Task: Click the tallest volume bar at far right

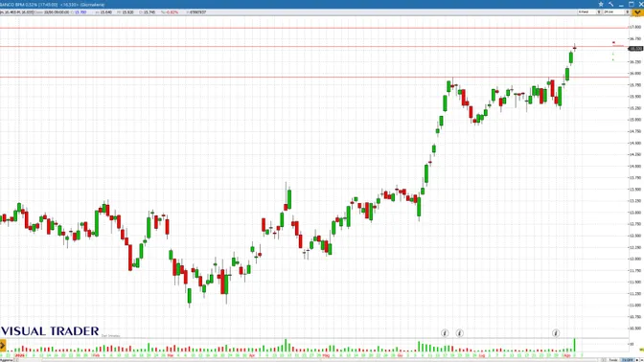Action: pos(575,345)
